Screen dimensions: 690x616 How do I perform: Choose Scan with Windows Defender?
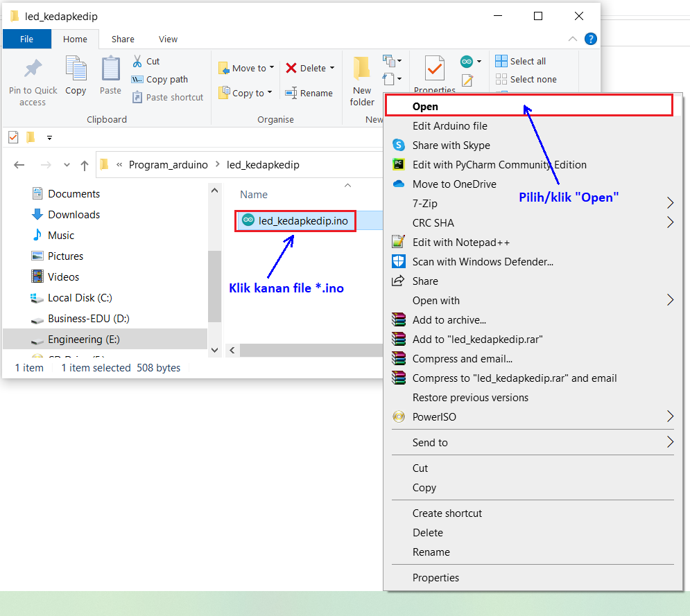pyautogui.click(x=533, y=262)
